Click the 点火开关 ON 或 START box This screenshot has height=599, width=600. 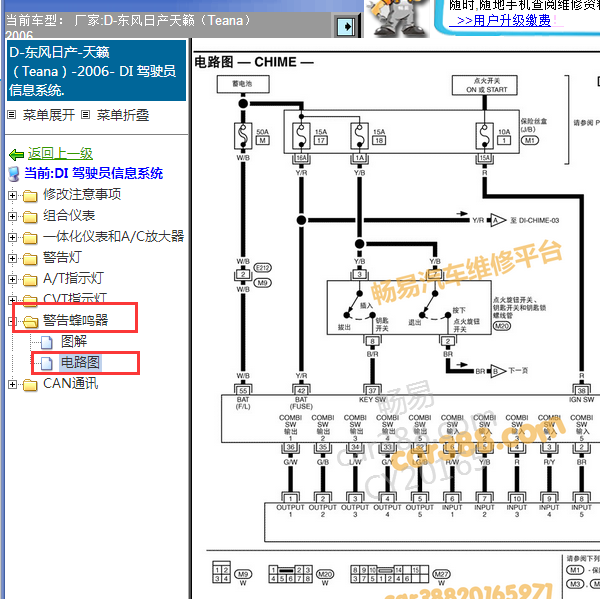tap(485, 85)
